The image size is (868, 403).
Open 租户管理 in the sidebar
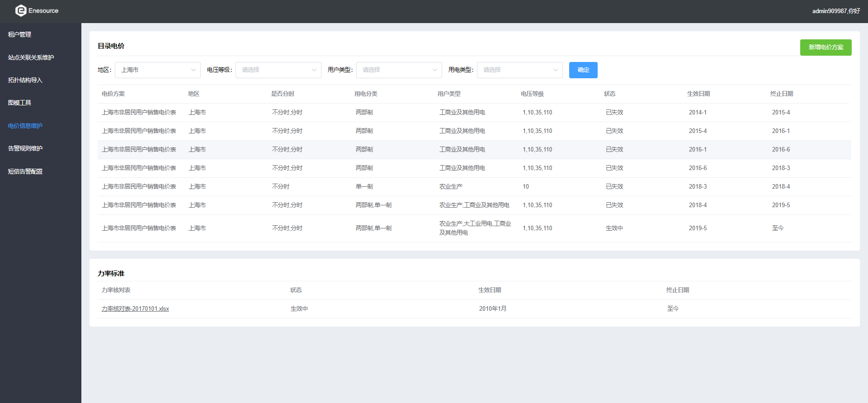pyautogui.click(x=19, y=34)
